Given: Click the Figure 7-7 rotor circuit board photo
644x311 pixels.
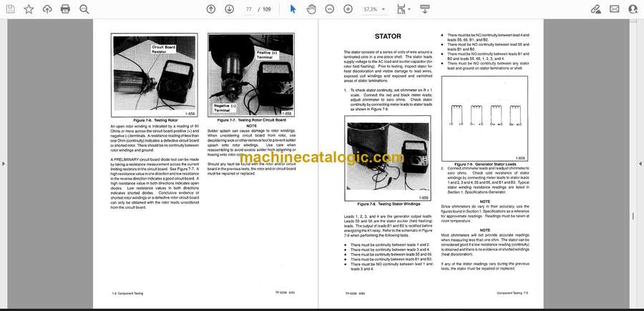Looking at the screenshot, I should coord(251,75).
